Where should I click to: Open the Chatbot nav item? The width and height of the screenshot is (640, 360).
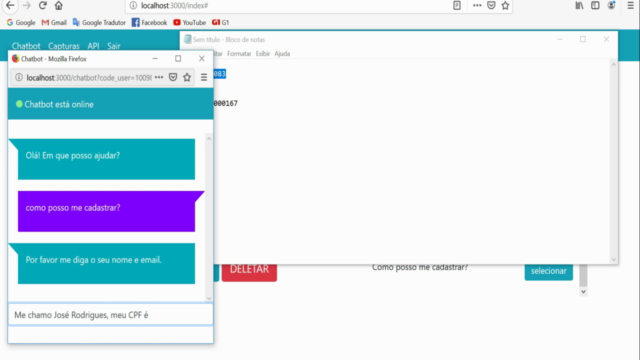click(x=26, y=46)
